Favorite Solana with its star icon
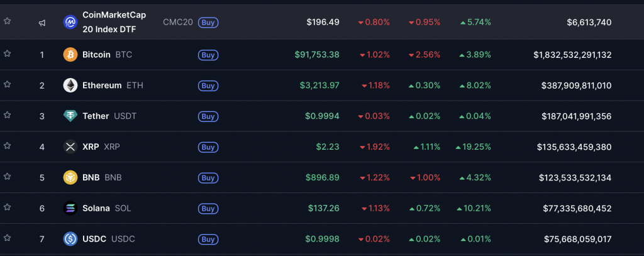 click(8, 207)
